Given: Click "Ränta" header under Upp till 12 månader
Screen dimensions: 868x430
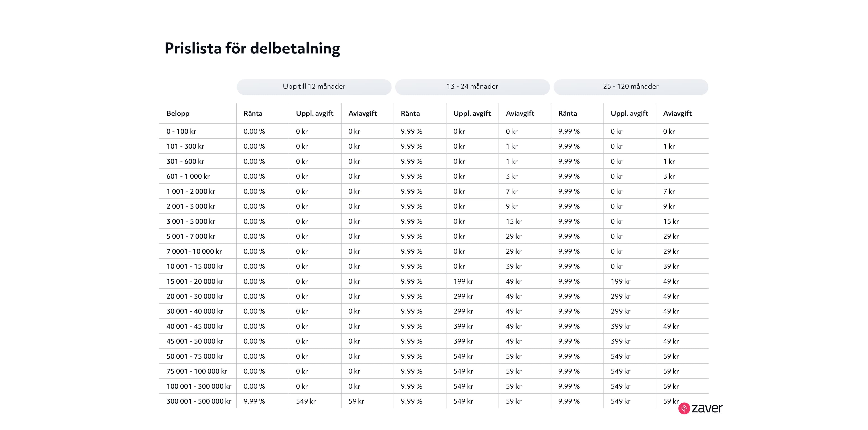Looking at the screenshot, I should (x=253, y=113).
